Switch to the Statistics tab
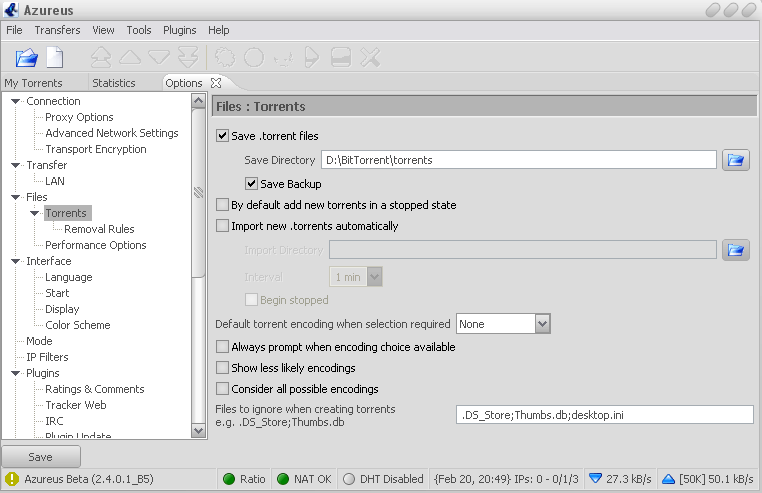The height and width of the screenshot is (493, 762). pos(114,83)
